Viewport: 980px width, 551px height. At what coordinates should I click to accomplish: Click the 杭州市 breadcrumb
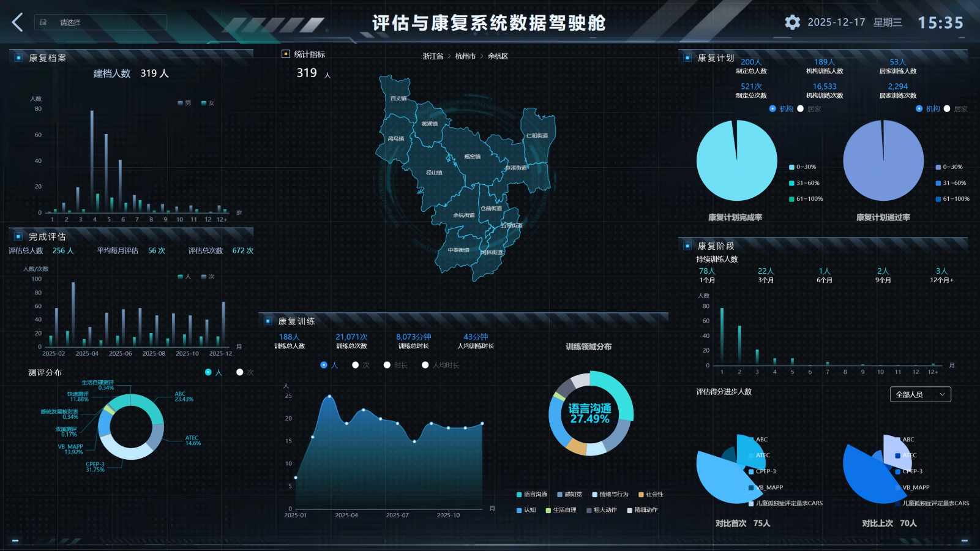click(465, 56)
